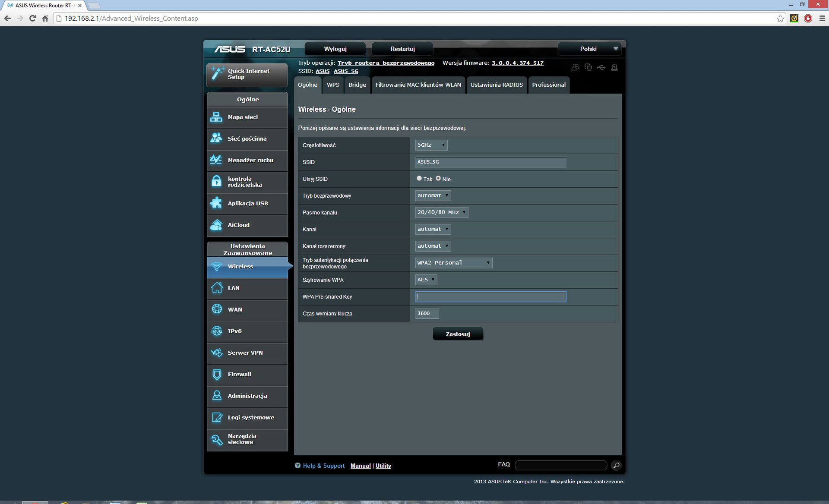Screen dimensions: 829x504
Task: Open Administracja page
Action: point(247,396)
